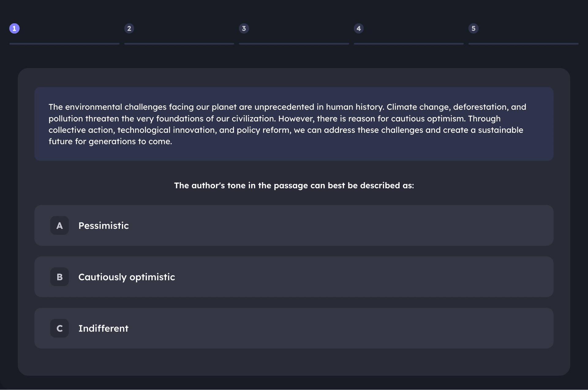Image resolution: width=588 pixels, height=390 pixels.
Task: Click the letter C badge
Action: 59,328
